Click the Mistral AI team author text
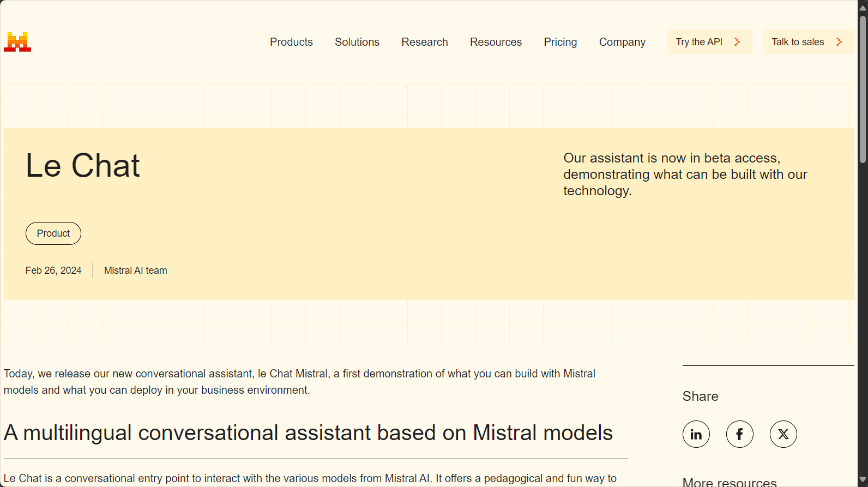Viewport: 868px width, 487px height. click(136, 270)
